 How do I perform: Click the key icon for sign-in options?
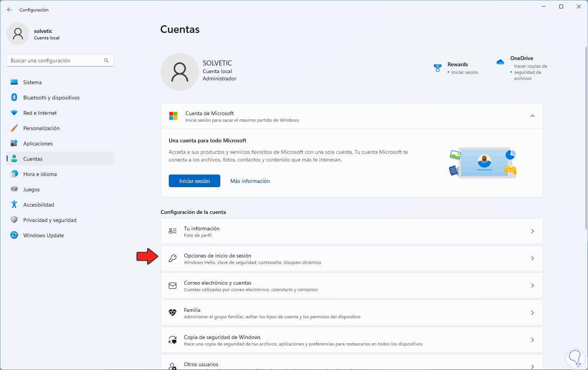[x=173, y=258]
